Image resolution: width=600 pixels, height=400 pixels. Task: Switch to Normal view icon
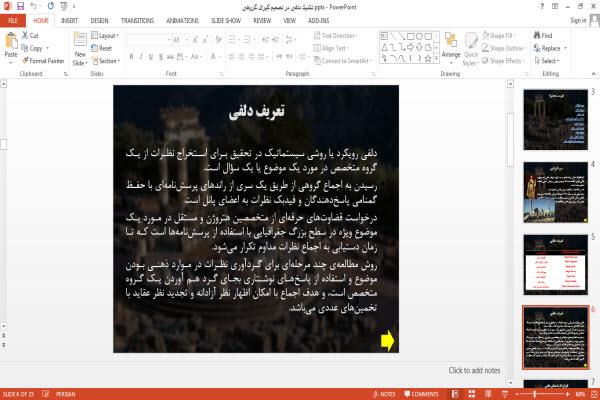(455, 394)
